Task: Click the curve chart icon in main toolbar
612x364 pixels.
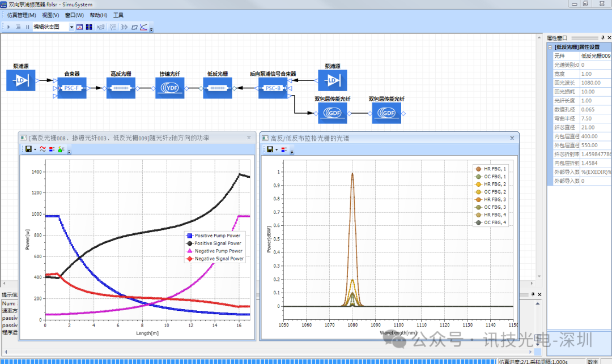Action: [x=143, y=27]
